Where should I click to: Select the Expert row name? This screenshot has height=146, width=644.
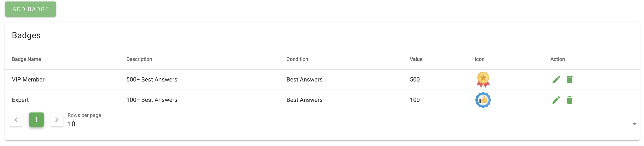[x=20, y=100]
